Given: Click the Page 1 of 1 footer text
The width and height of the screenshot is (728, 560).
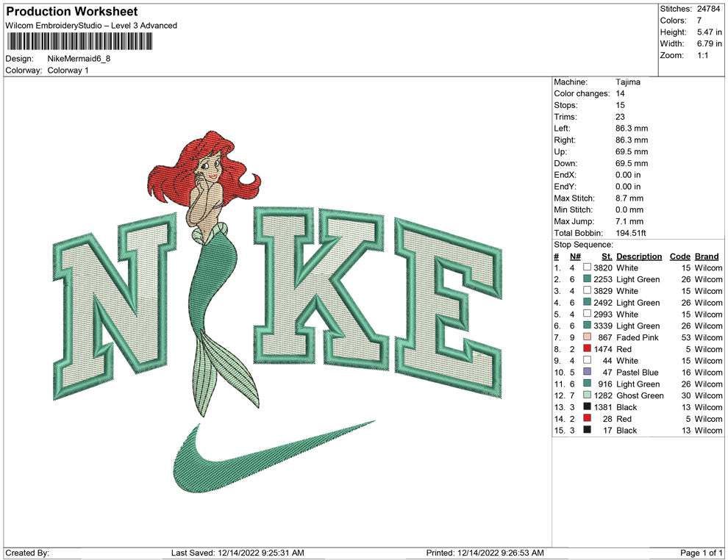Looking at the screenshot, I should point(701,553).
